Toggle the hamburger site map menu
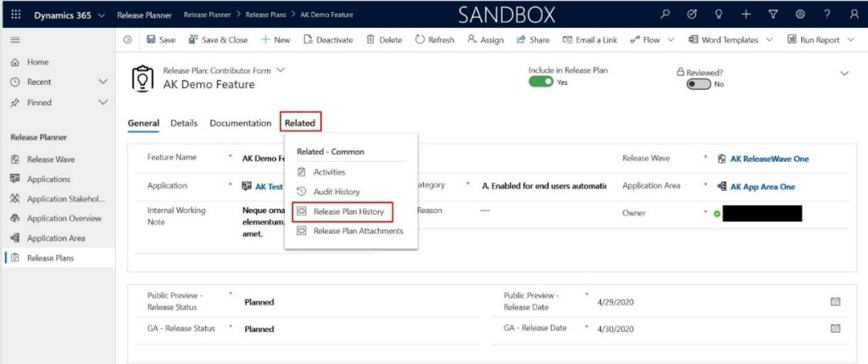This screenshot has height=364, width=868. coord(15,40)
